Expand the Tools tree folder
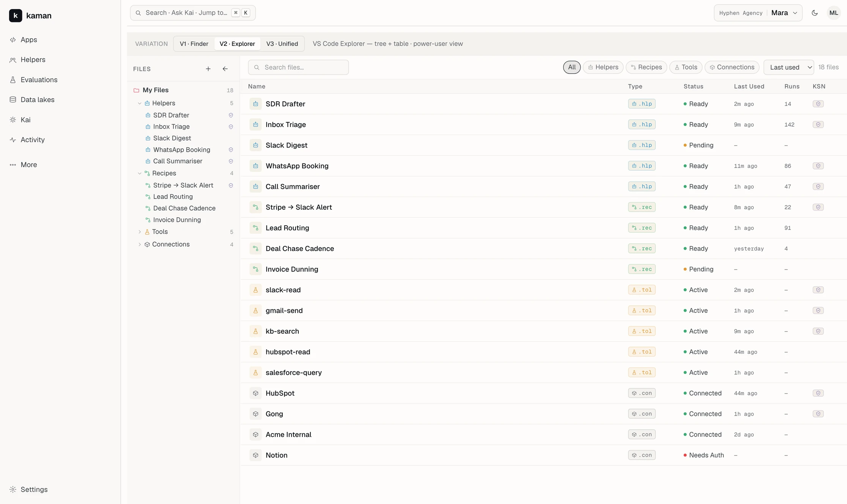 pyautogui.click(x=140, y=232)
